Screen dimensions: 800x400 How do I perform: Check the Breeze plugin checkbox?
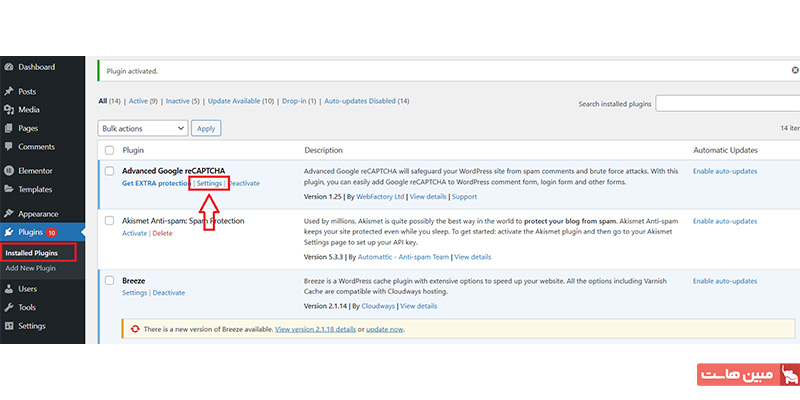109,281
